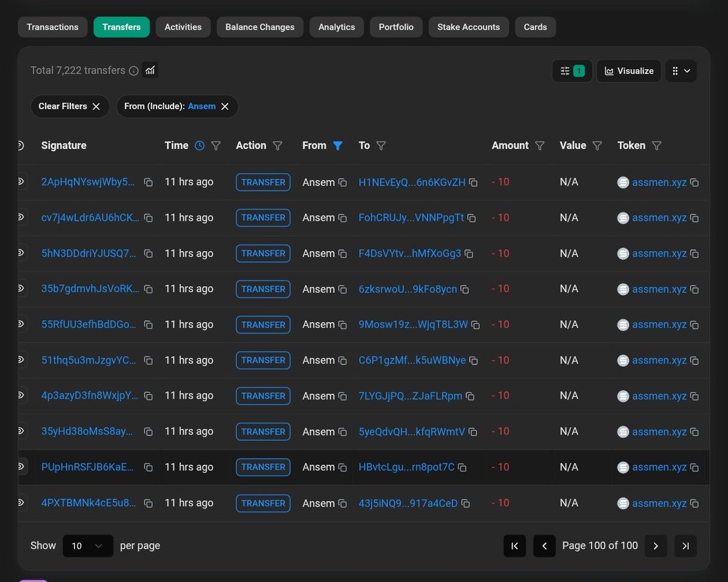728x582 pixels.
Task: Open the Action column filter
Action: coord(278,145)
